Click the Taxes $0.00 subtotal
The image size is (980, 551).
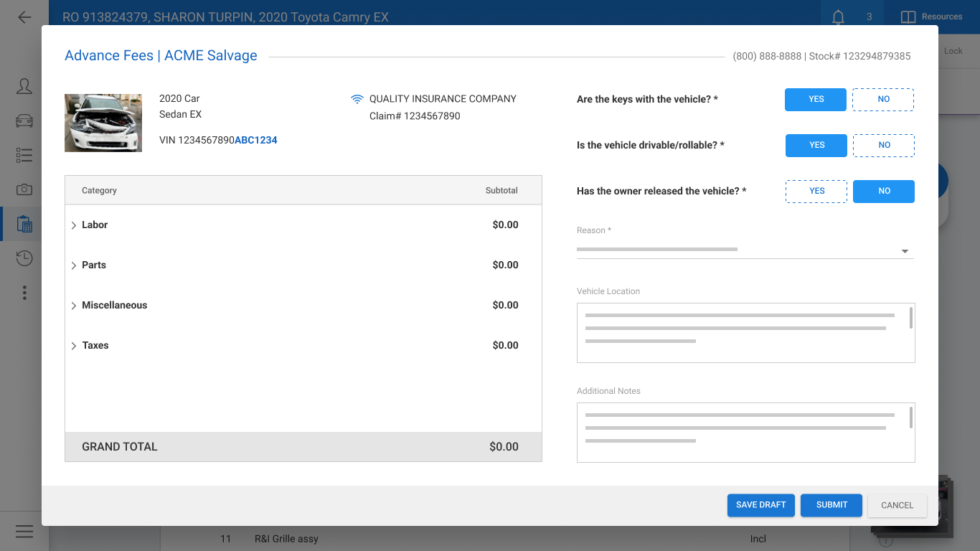[505, 345]
